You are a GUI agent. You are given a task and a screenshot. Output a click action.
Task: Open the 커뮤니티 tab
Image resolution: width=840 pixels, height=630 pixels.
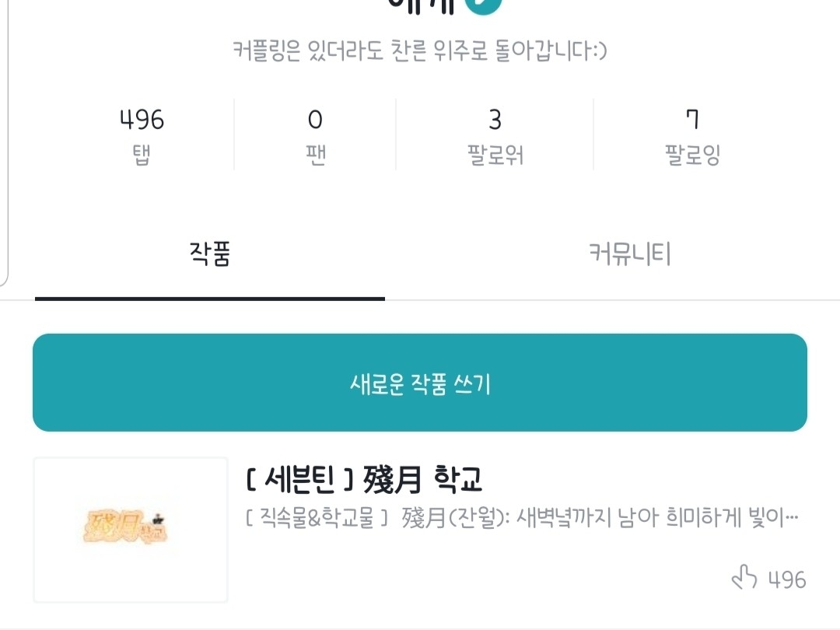pyautogui.click(x=629, y=254)
